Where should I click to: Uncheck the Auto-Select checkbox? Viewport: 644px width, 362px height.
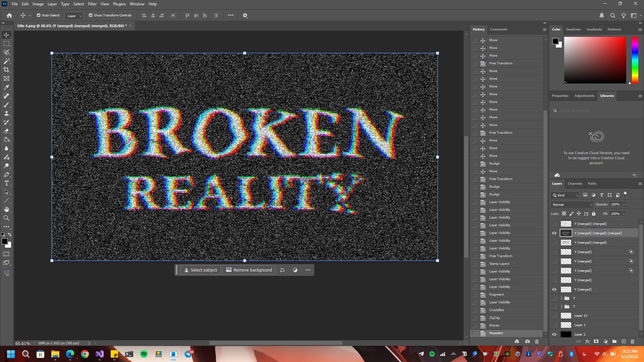click(39, 15)
